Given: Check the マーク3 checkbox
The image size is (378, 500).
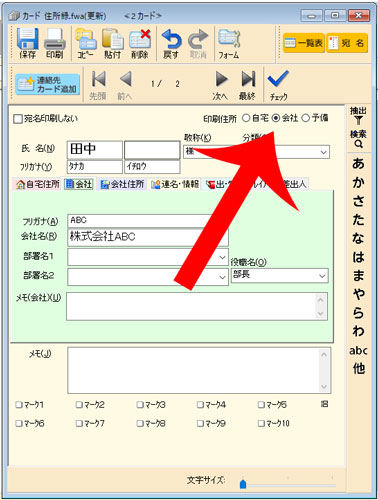Looking at the screenshot, I should [x=140, y=405].
